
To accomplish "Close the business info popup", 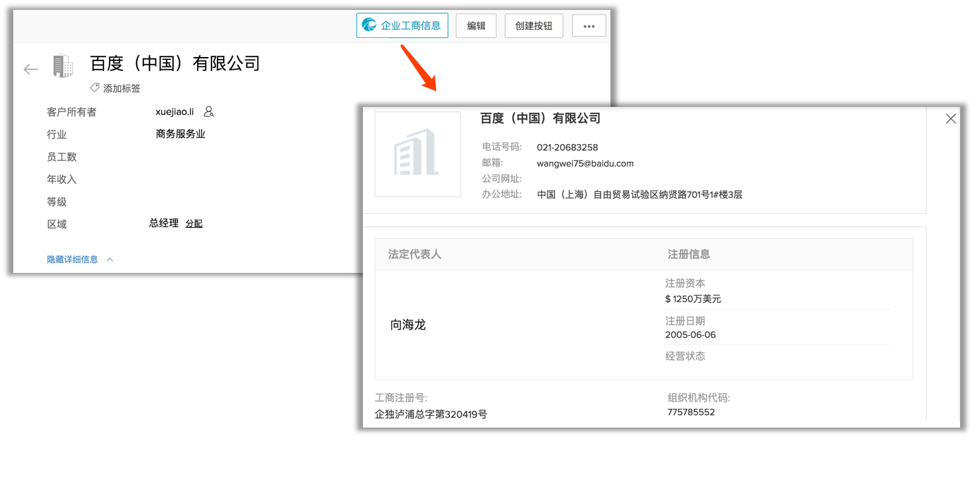I will pyautogui.click(x=951, y=119).
